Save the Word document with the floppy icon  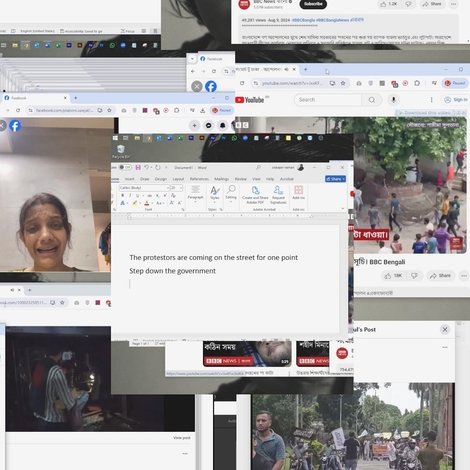pos(138,167)
